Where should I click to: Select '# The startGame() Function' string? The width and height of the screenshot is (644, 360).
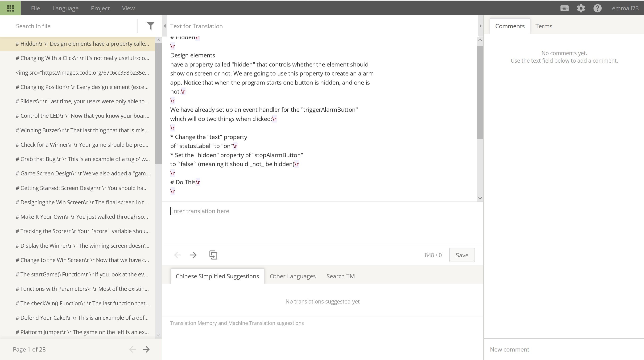click(x=78, y=274)
